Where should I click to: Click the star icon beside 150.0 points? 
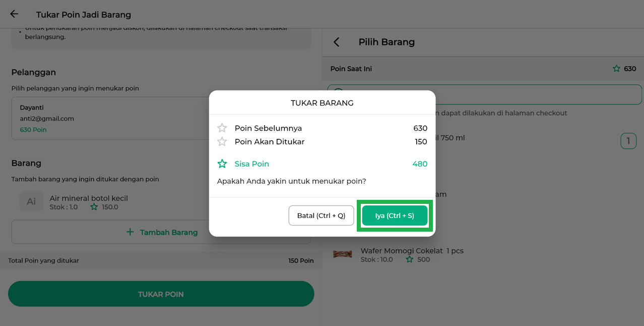(94, 207)
